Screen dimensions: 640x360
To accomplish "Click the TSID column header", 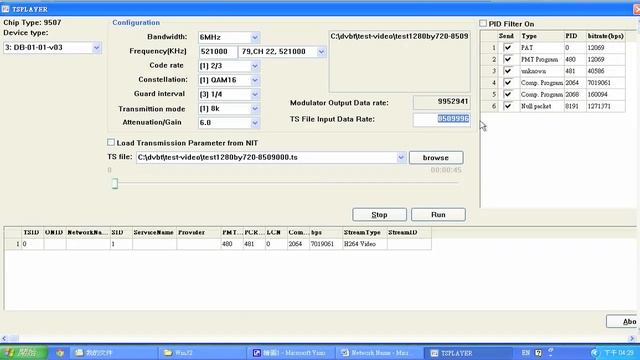I will click(x=32, y=232).
